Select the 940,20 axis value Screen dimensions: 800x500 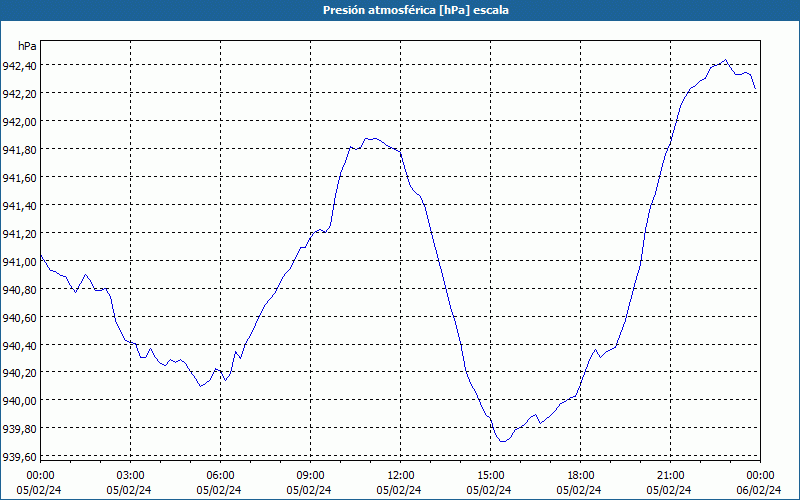pyautogui.click(x=19, y=372)
